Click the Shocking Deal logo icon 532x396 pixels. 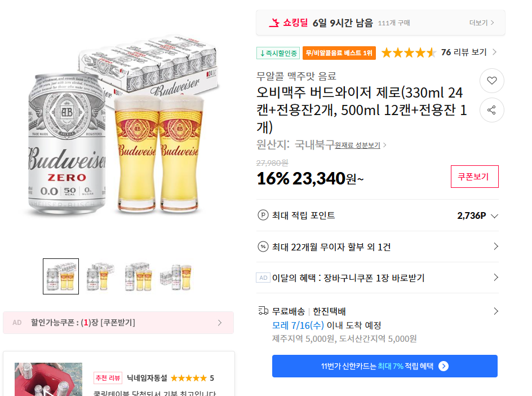coord(274,23)
